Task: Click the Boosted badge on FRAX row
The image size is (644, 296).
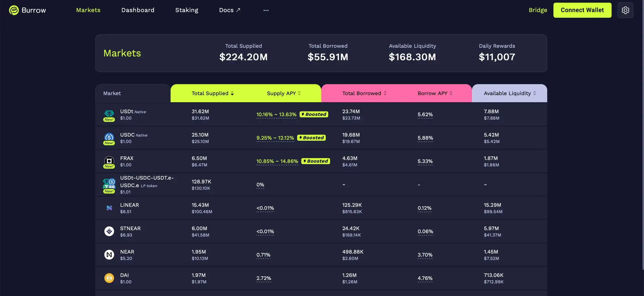Action: click(x=316, y=161)
